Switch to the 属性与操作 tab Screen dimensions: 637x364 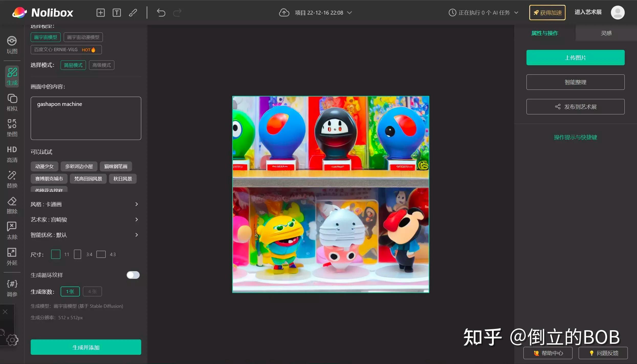pos(545,33)
